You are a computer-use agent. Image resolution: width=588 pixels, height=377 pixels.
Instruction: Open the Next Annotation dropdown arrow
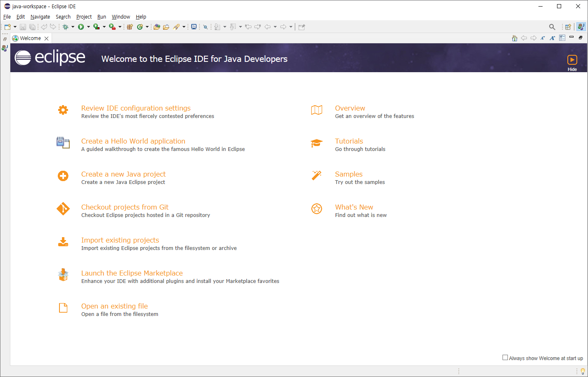[225, 27]
